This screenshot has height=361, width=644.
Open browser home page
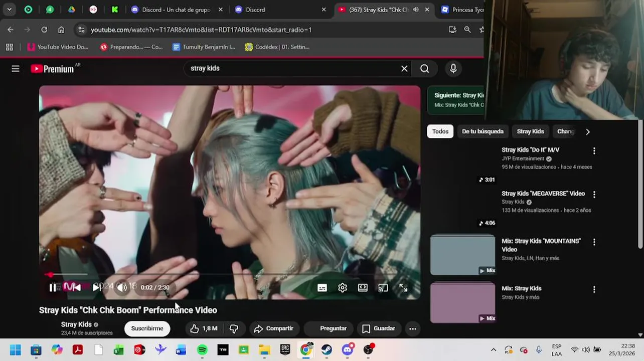click(x=61, y=30)
